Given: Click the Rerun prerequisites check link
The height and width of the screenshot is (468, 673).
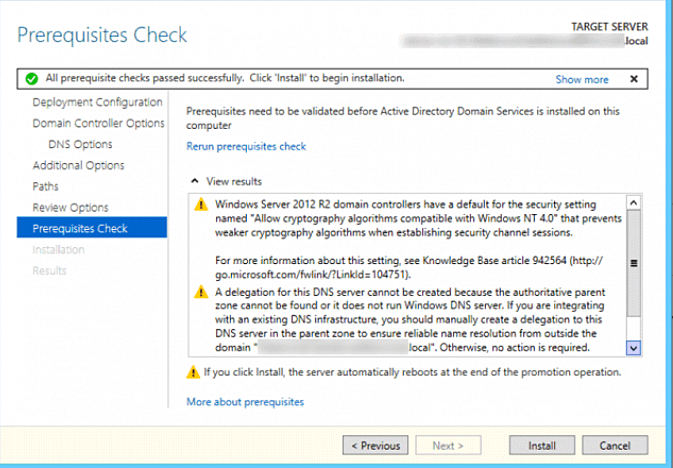Looking at the screenshot, I should 246,147.
